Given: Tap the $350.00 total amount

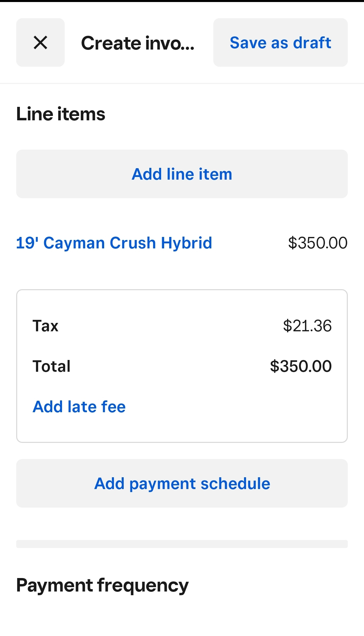Looking at the screenshot, I should [x=301, y=366].
